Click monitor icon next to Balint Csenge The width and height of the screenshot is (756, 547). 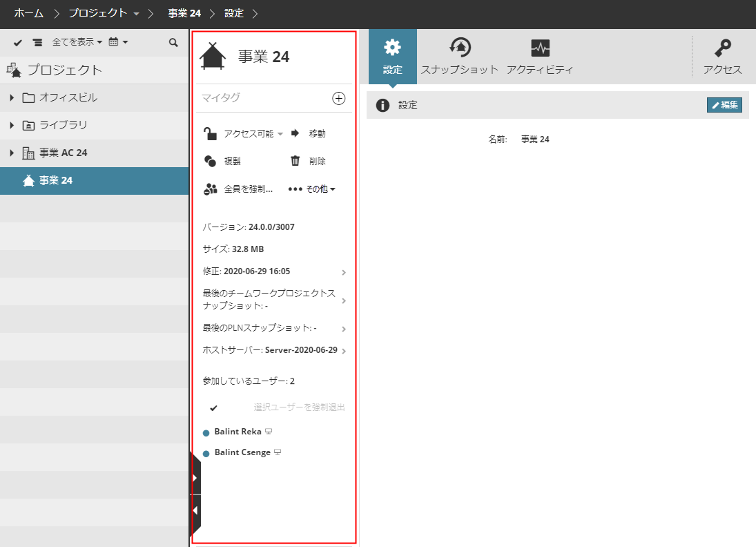click(278, 452)
